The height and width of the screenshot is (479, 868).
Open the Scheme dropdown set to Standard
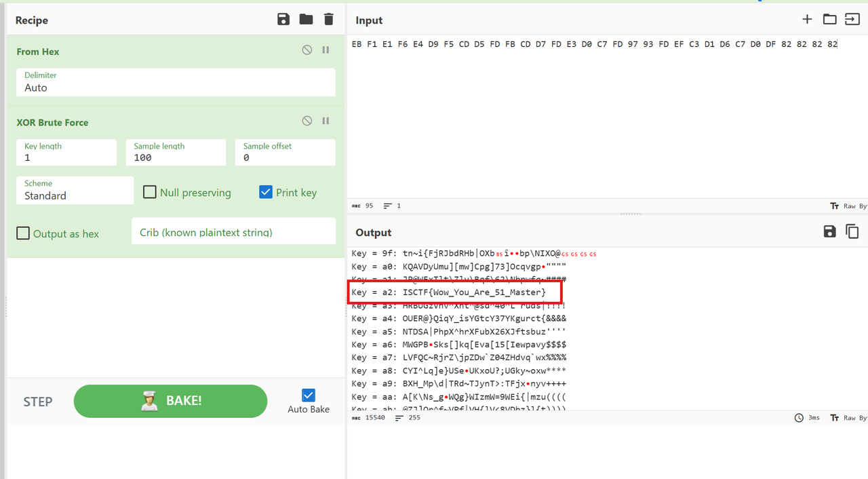[x=75, y=195]
